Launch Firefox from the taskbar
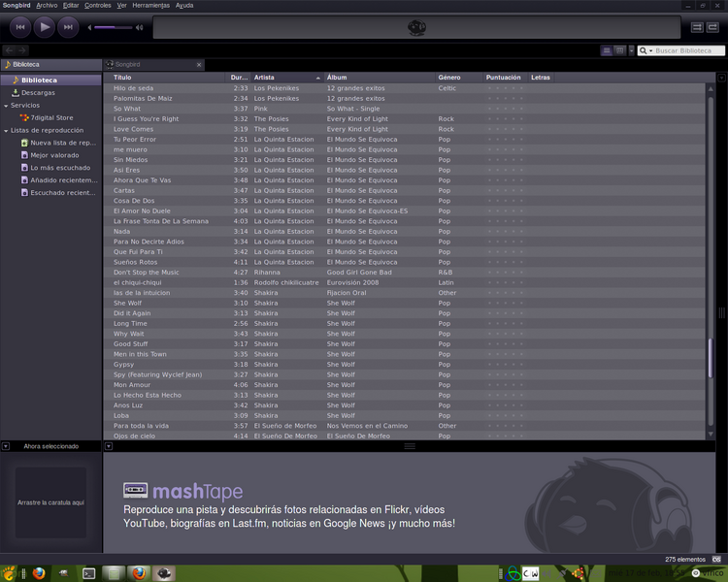Screen dimensions: 728x582 pos(39,573)
